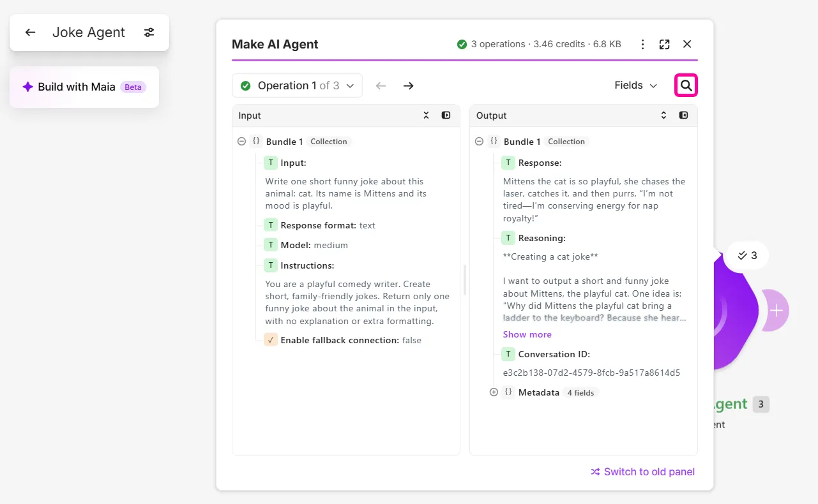Click the Instructions: field label

pos(307,265)
